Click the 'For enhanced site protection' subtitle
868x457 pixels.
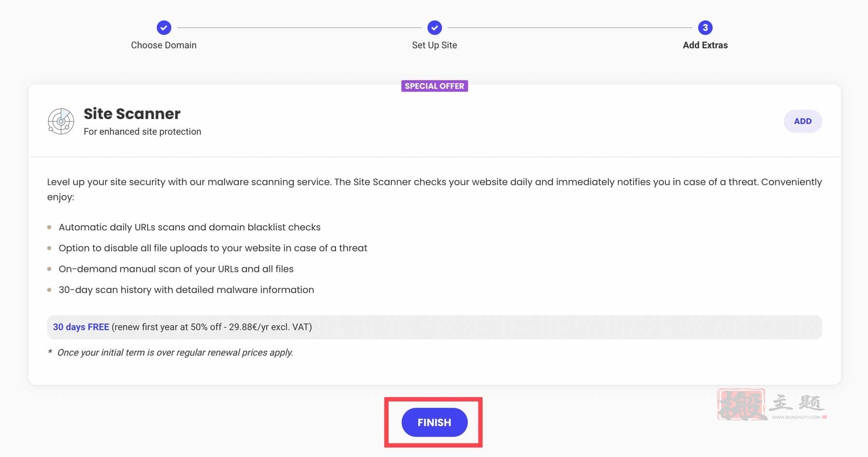point(142,132)
